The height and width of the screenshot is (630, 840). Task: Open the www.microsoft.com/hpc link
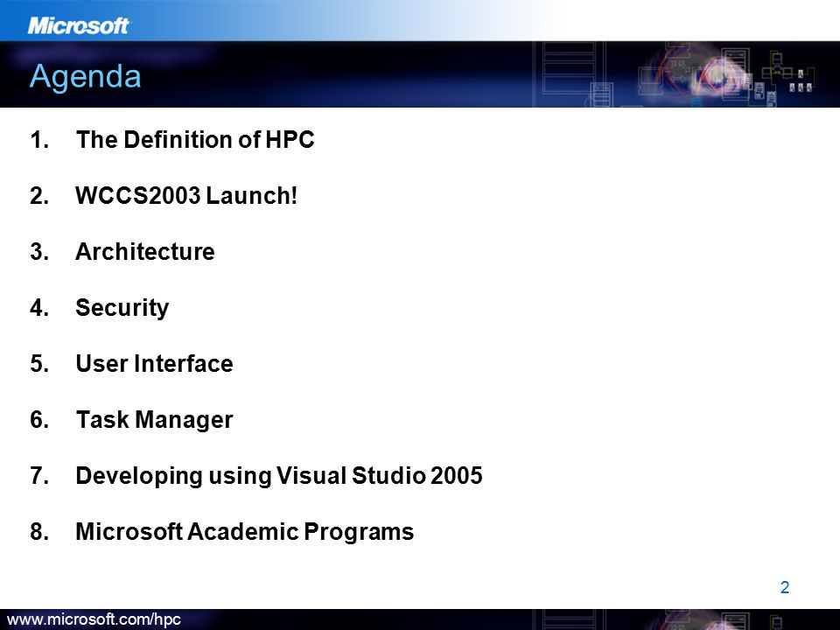[x=94, y=619]
